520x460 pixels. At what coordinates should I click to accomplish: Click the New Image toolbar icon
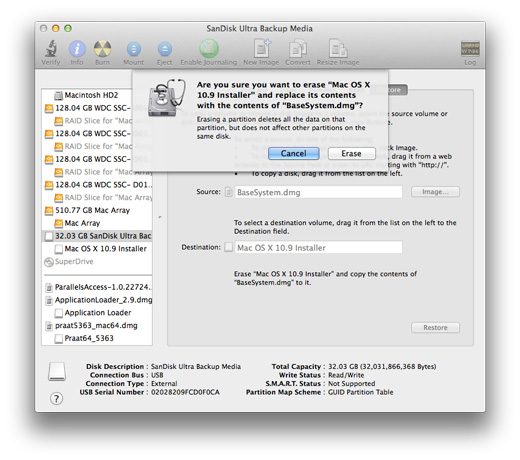(262, 48)
